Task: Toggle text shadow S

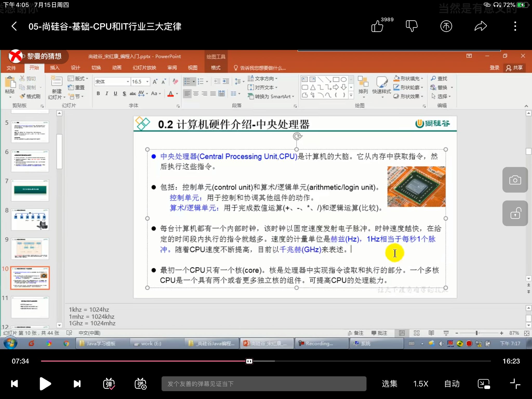Action: [124, 94]
